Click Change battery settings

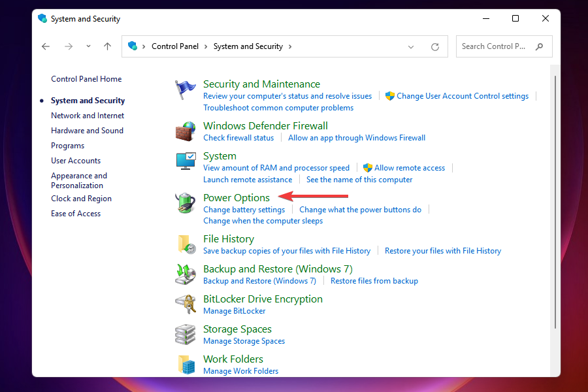244,210
